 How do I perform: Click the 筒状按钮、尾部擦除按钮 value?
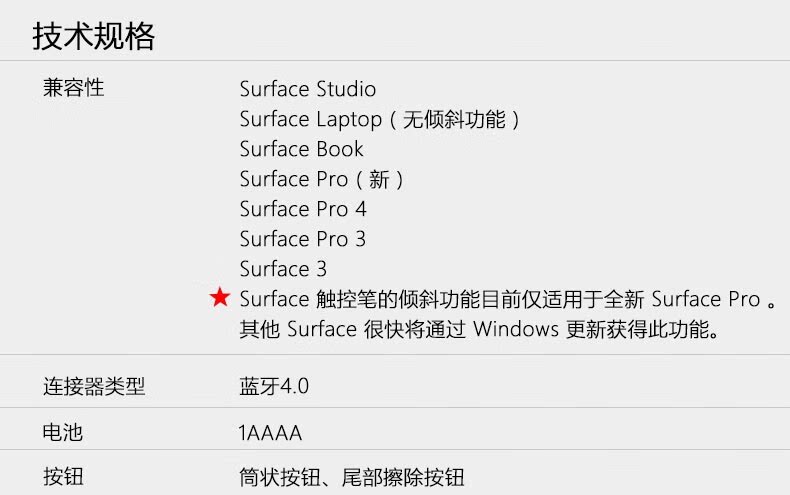click(352, 477)
